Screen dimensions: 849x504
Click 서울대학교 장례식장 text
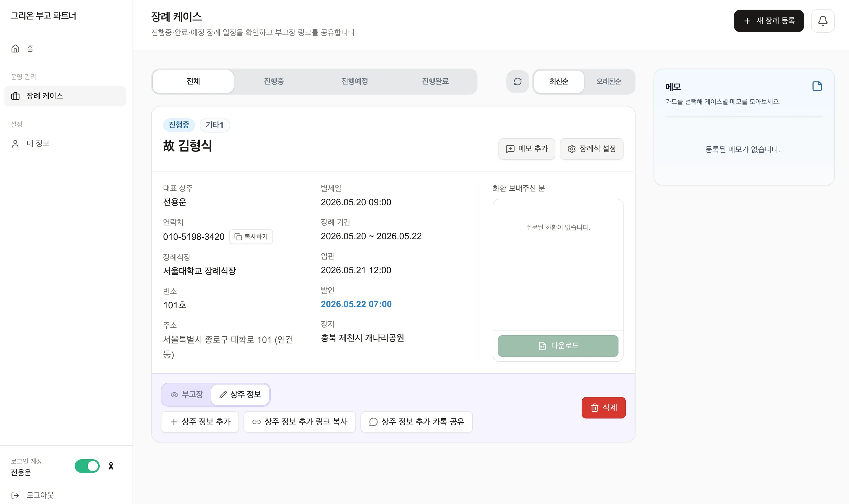pyautogui.click(x=199, y=271)
